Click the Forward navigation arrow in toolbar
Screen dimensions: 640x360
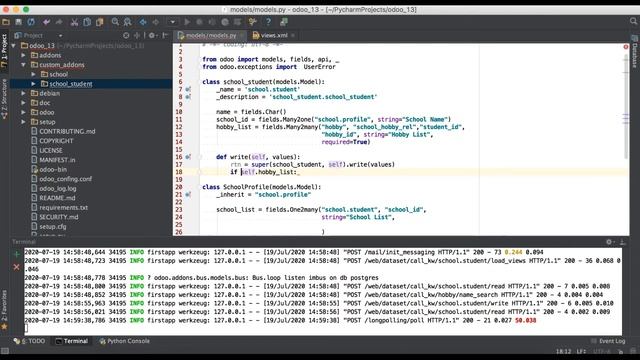point(156,22)
